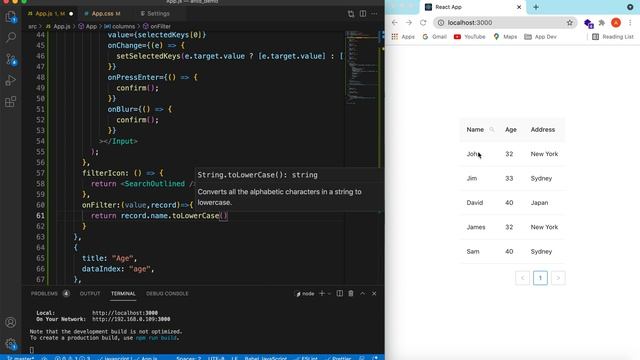Image resolution: width=640 pixels, height=360 pixels.
Task: Open the Extensions view
Action: point(11,102)
